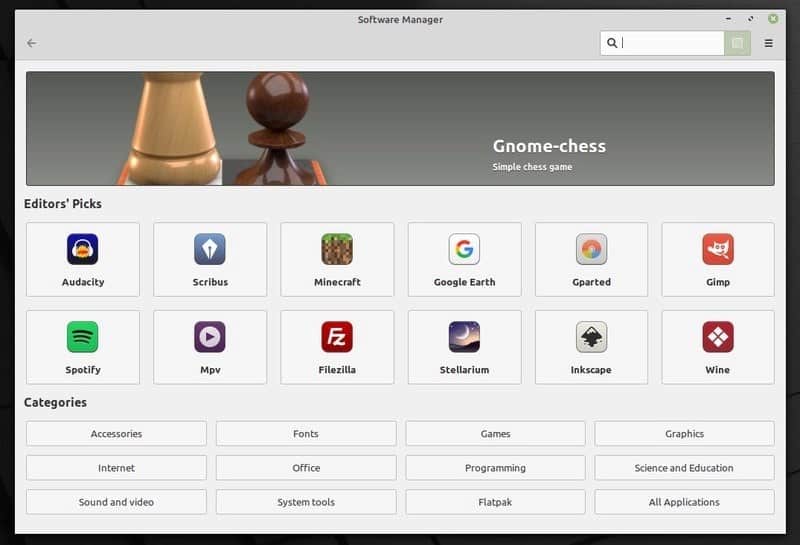Select the Gimp app icon
The image size is (800, 545).
click(x=718, y=250)
